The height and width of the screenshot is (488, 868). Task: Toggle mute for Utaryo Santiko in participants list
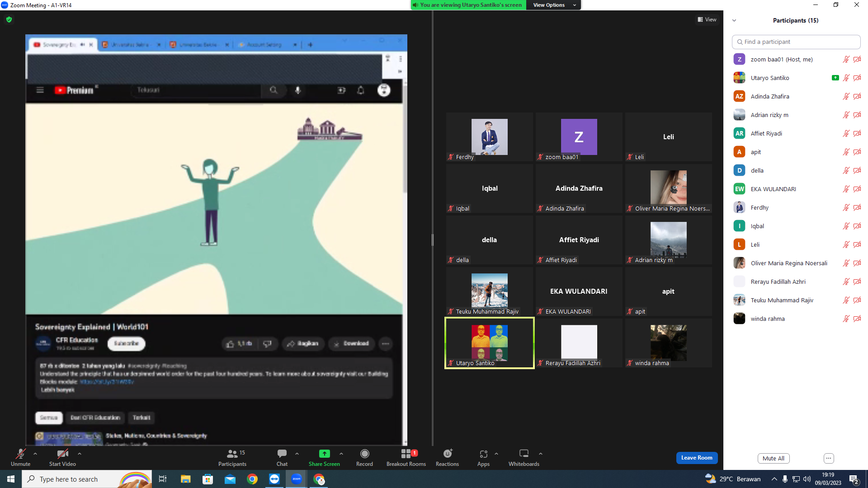[846, 78]
